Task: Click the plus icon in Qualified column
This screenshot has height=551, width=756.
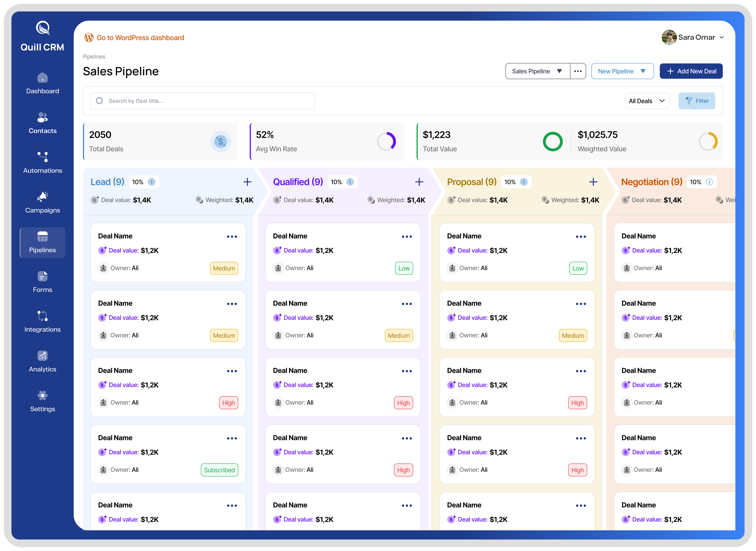Action: 419,182
